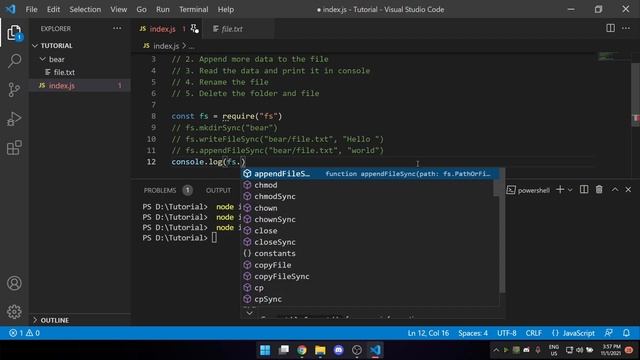Click CRLF end of line setting
The height and width of the screenshot is (360, 640).
[x=533, y=333]
